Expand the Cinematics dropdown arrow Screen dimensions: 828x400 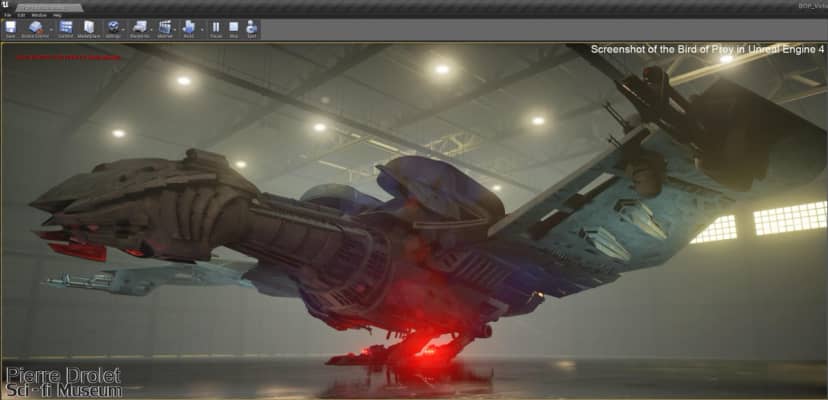tap(176, 28)
